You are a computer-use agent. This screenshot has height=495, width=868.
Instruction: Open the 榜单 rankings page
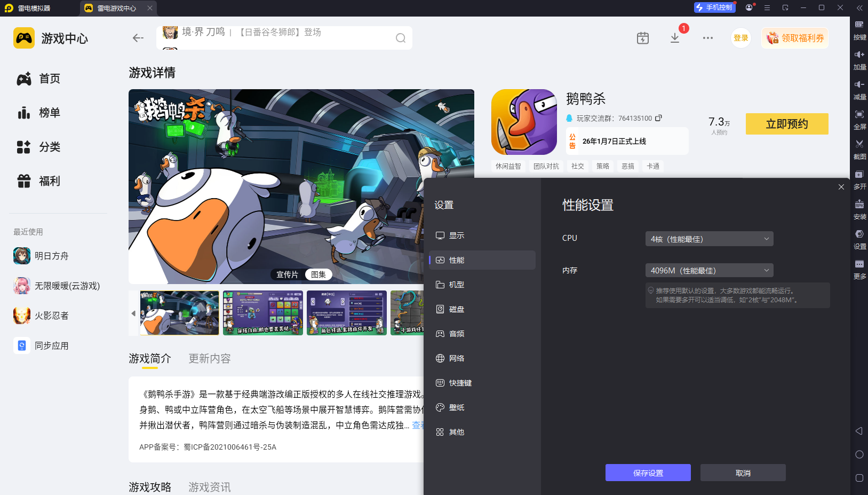point(49,113)
